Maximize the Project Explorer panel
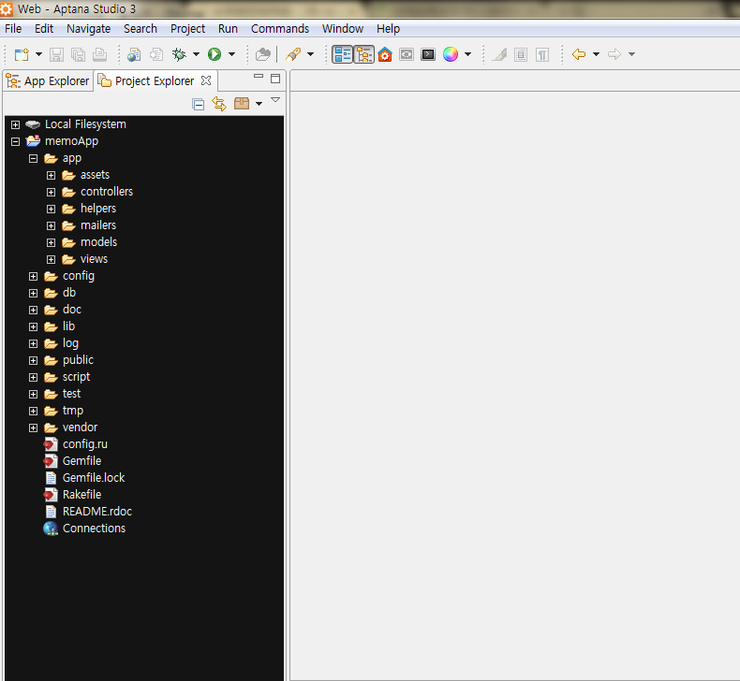 click(x=276, y=78)
